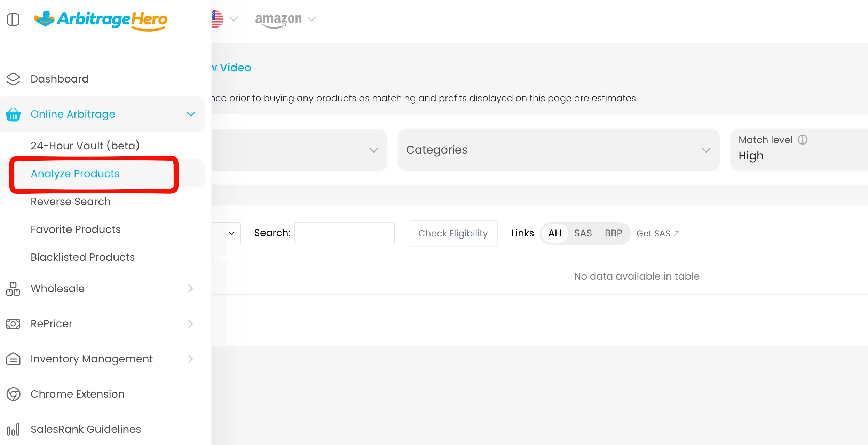Select the BBP links option

pyautogui.click(x=613, y=233)
